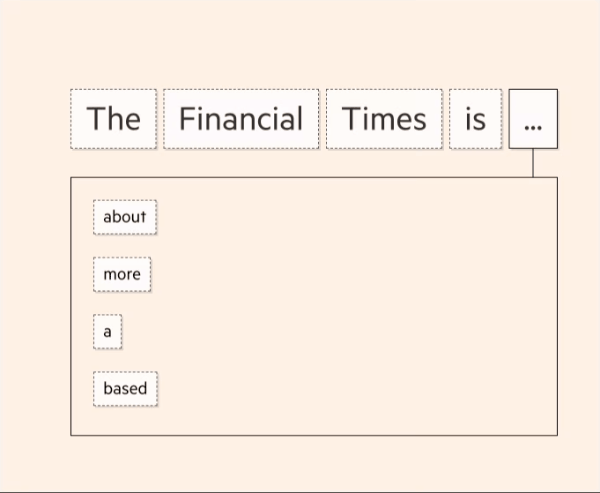
Task: Choose "based" from the predicted words
Action: pyautogui.click(x=125, y=388)
